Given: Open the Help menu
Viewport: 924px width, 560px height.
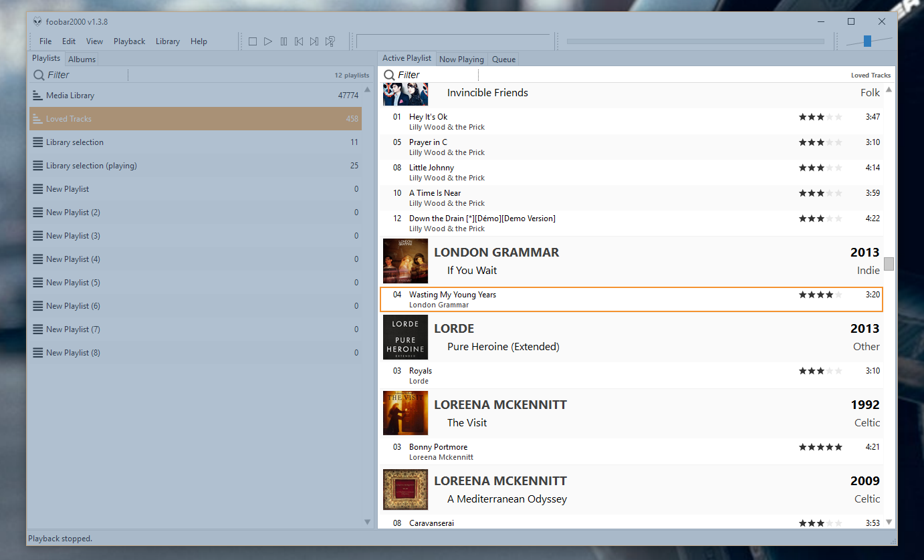Looking at the screenshot, I should point(199,41).
